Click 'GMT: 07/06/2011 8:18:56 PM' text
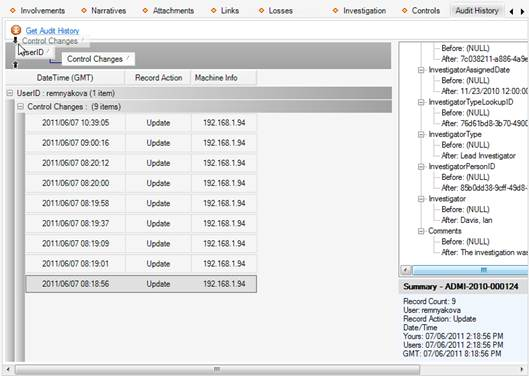 pos(452,354)
